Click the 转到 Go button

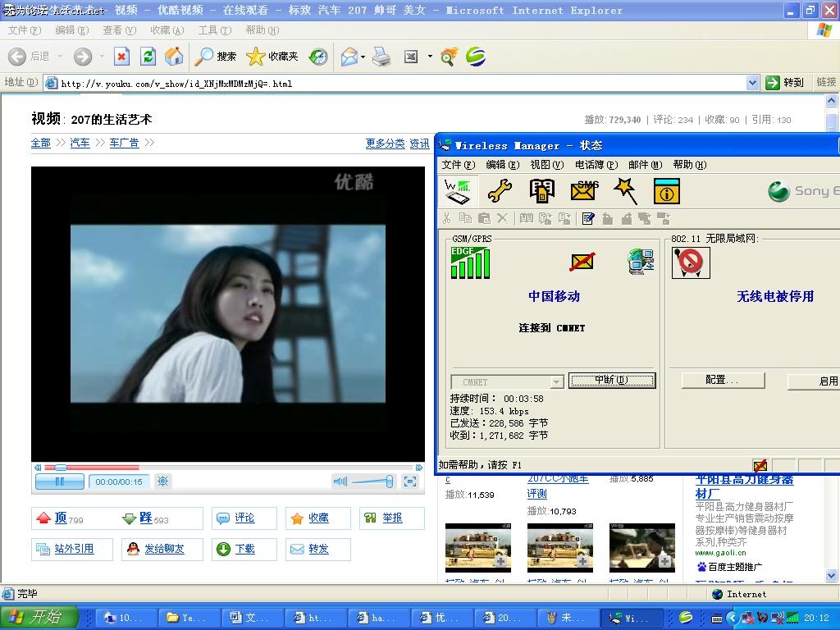pos(785,83)
